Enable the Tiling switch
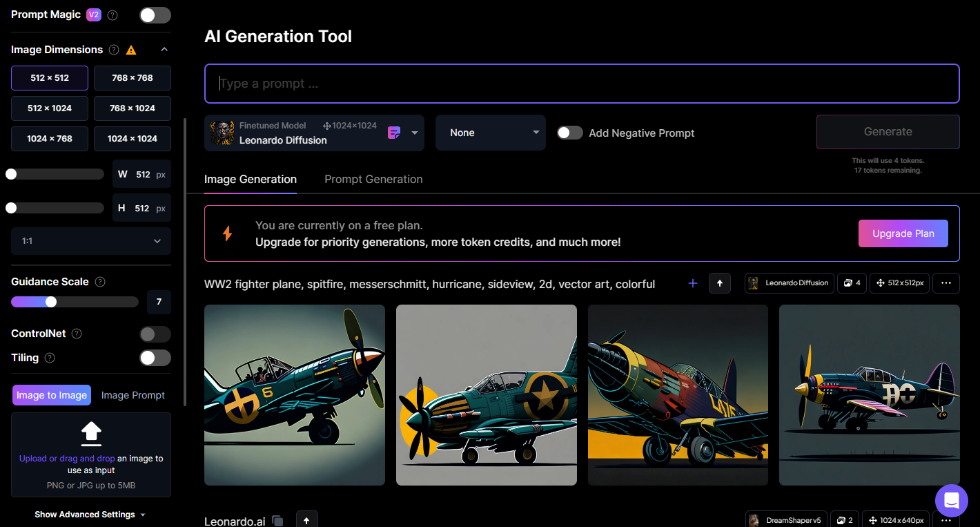This screenshot has height=527, width=980. click(x=155, y=358)
